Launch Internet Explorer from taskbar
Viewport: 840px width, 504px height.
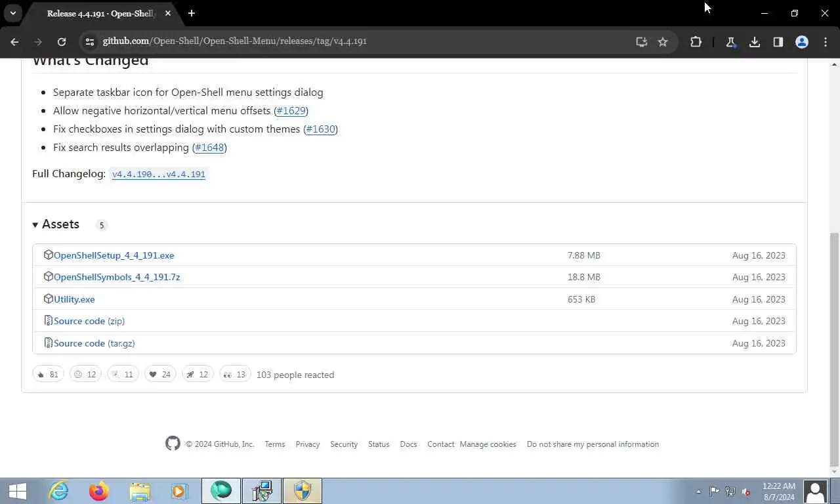[x=59, y=491]
